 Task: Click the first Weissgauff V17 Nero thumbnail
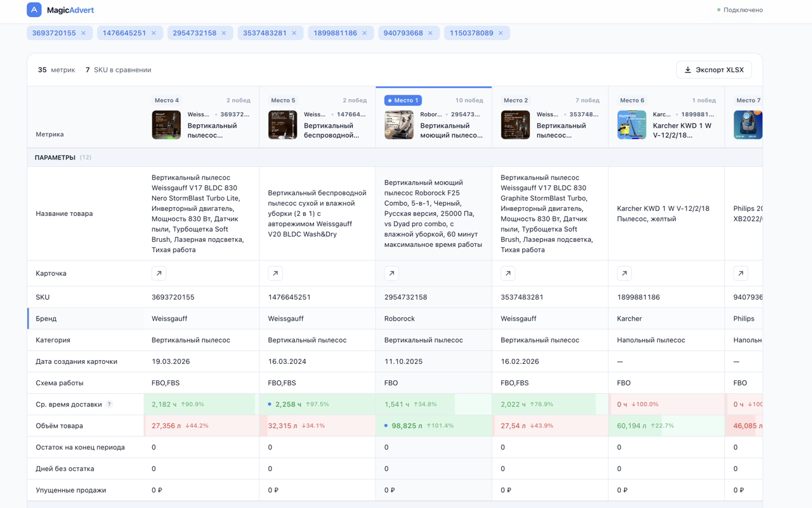pos(166,125)
